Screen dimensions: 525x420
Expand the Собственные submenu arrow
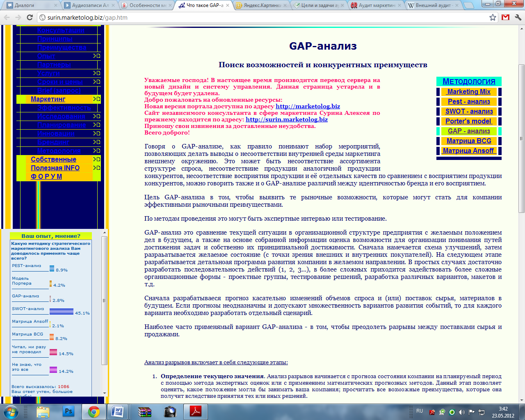pos(97,159)
